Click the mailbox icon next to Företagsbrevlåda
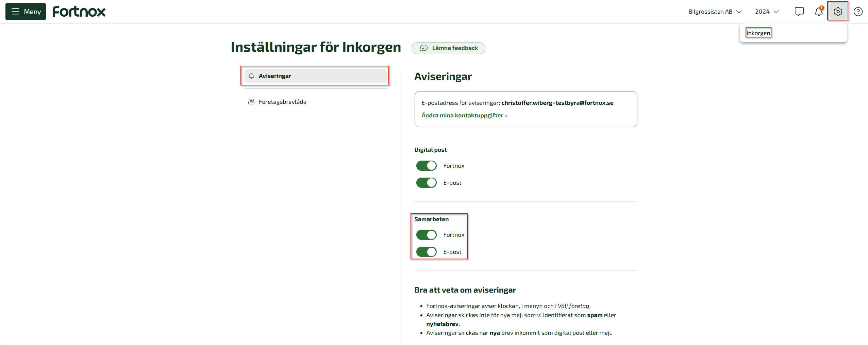Screen dimensions: 868x345 point(251,101)
